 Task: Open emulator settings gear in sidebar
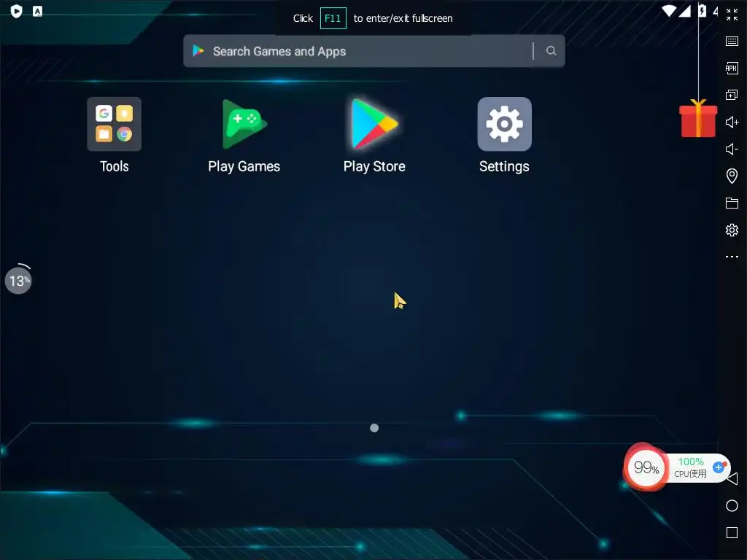click(x=732, y=230)
